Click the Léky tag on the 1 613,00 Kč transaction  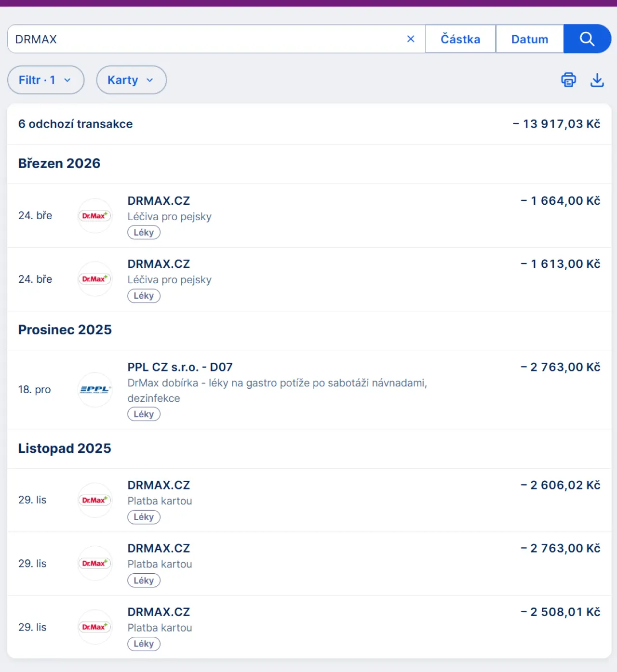coord(144,296)
